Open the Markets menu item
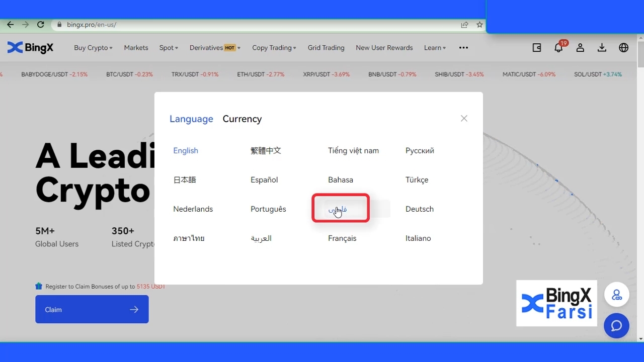 (x=136, y=48)
